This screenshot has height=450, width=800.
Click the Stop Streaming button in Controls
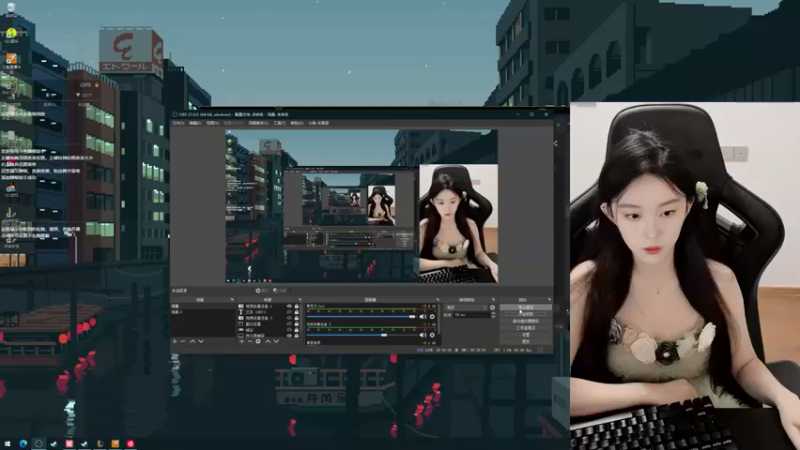click(526, 308)
